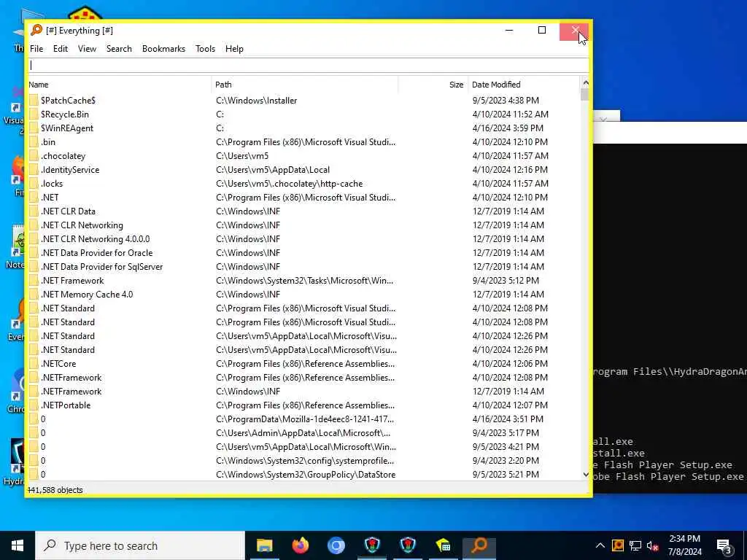Select the .chocolatey folder icon

pyautogui.click(x=34, y=156)
